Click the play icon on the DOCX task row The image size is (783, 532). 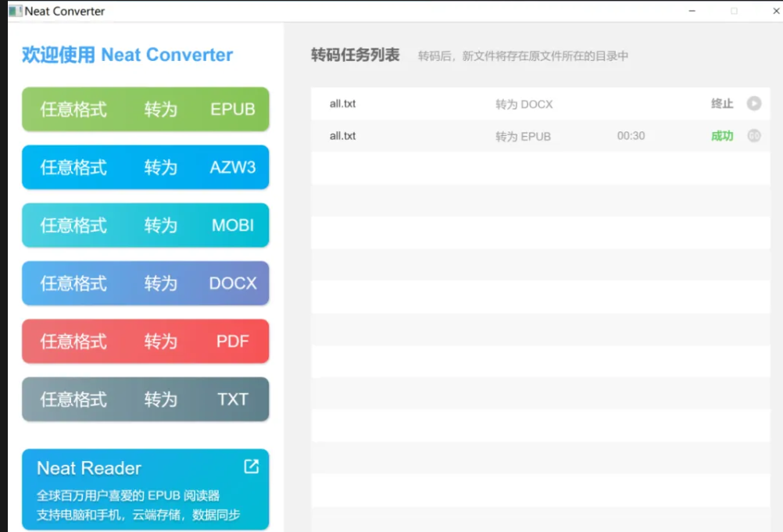tap(753, 103)
